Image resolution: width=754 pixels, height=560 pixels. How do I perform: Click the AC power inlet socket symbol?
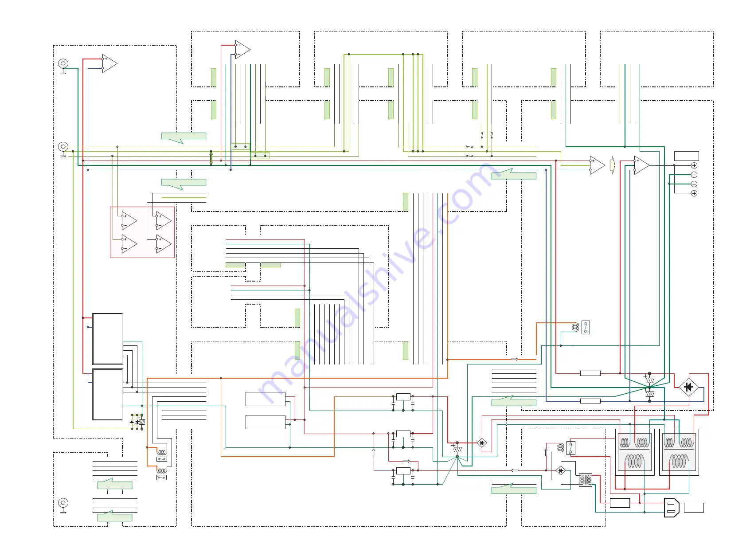[672, 508]
